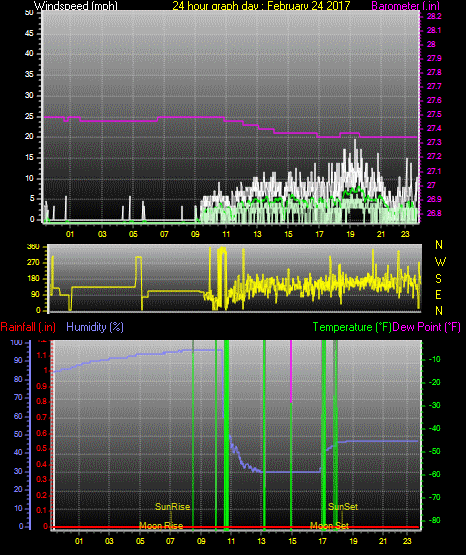
Task: Click the Rainfall (in) legend label
Action: point(28,327)
